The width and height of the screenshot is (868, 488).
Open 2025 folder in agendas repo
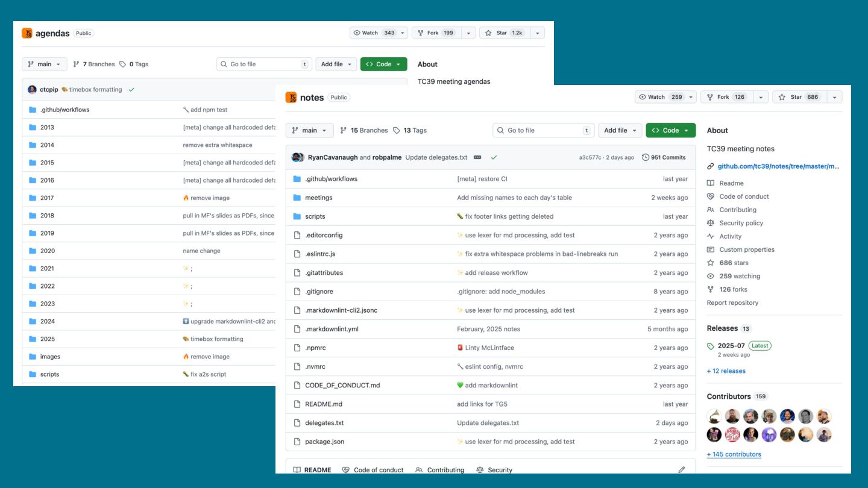[48, 339]
